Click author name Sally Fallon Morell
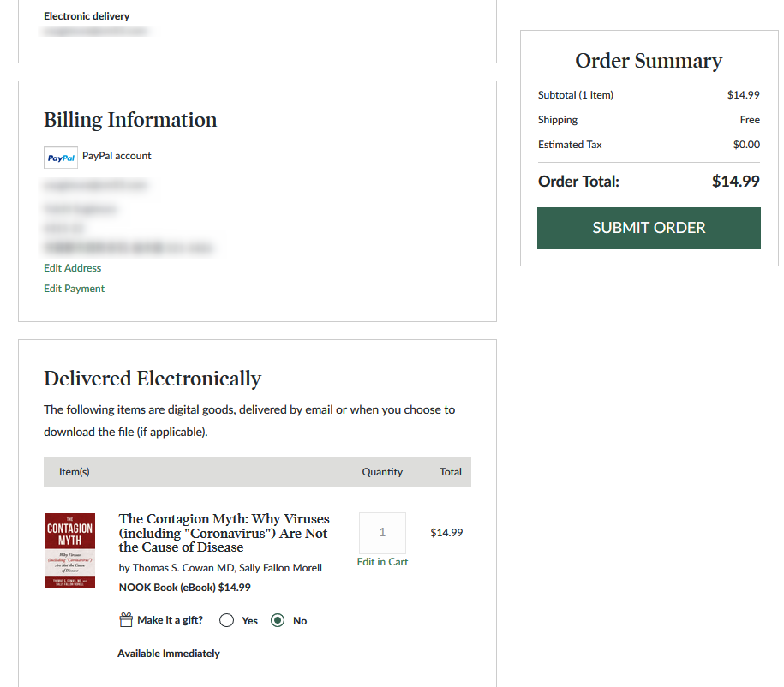The width and height of the screenshot is (784, 687). (278, 568)
